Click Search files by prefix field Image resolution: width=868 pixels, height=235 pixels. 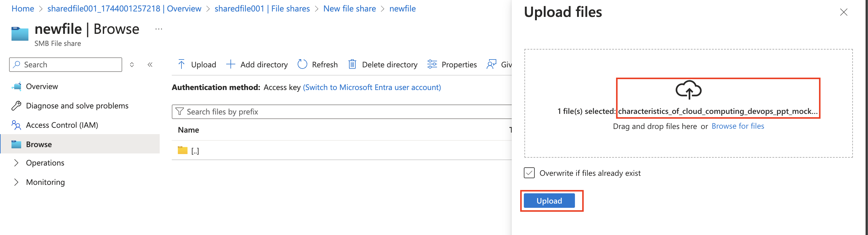click(x=342, y=111)
